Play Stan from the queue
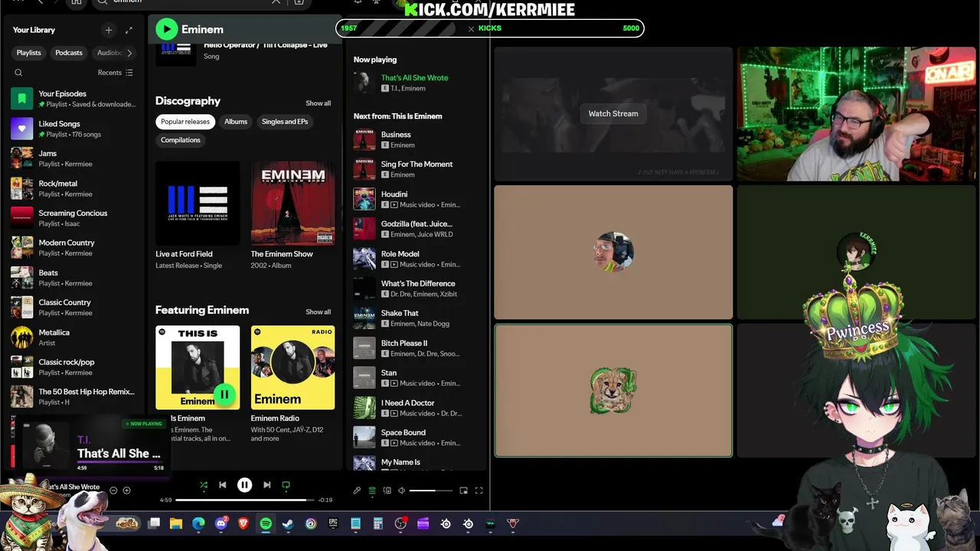This screenshot has height=551, width=980. coord(417,378)
